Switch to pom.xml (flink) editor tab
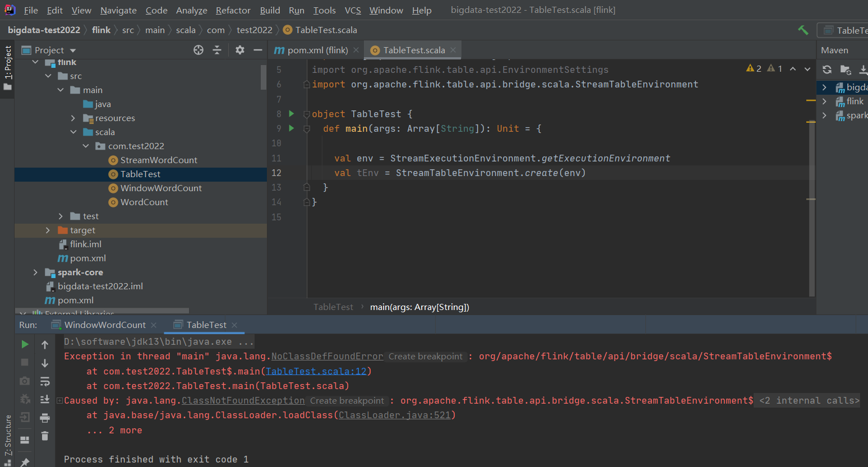Image resolution: width=868 pixels, height=467 pixels. tap(317, 50)
